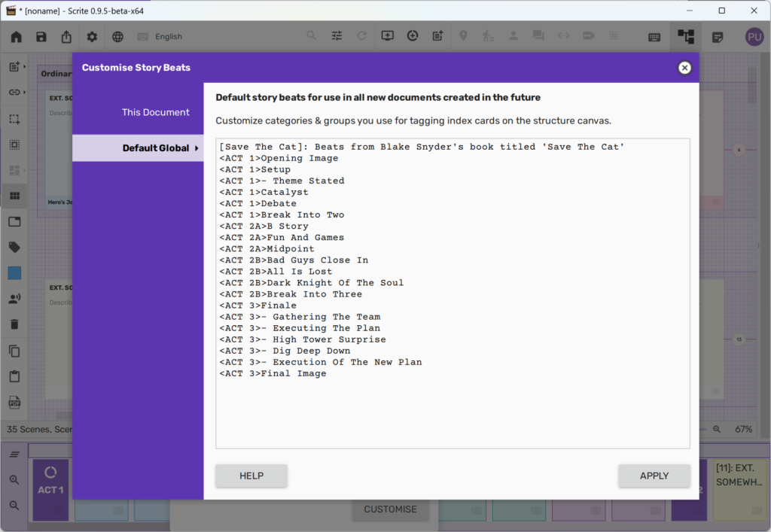Switch to the Structure tab icon
771x532 pixels.
tap(685, 37)
